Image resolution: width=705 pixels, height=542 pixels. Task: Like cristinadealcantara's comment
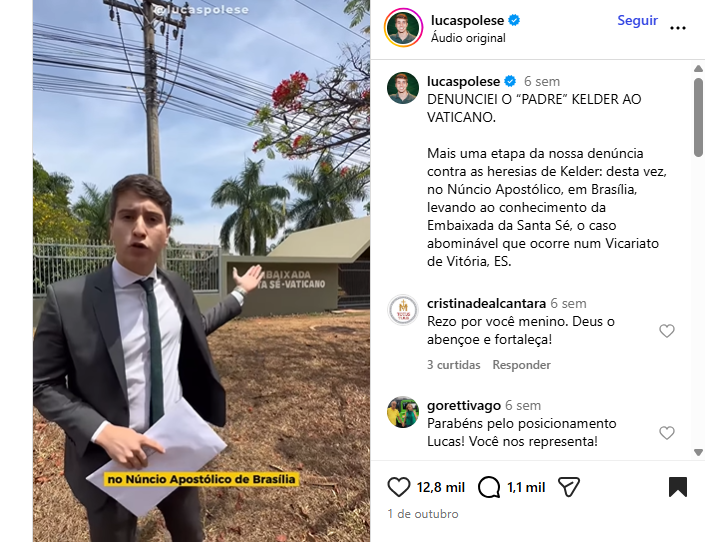tap(667, 331)
